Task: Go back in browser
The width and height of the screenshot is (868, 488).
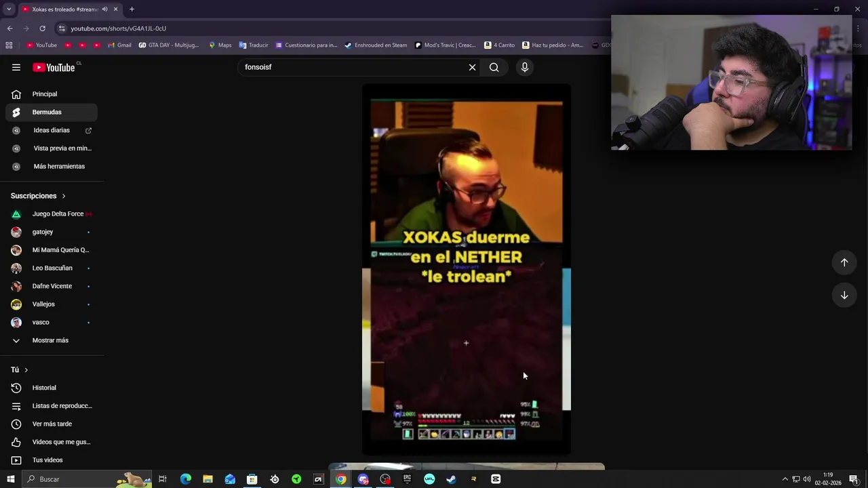Action: pyautogui.click(x=9, y=28)
